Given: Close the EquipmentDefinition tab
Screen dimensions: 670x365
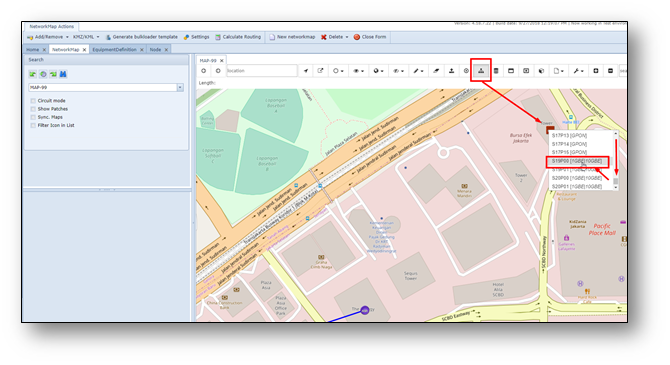Looking at the screenshot, I should [142, 50].
